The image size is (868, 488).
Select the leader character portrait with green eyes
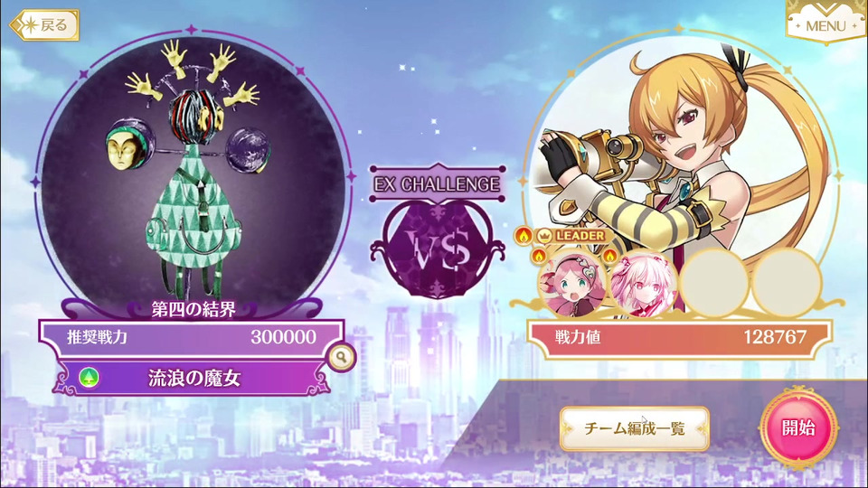tap(573, 283)
